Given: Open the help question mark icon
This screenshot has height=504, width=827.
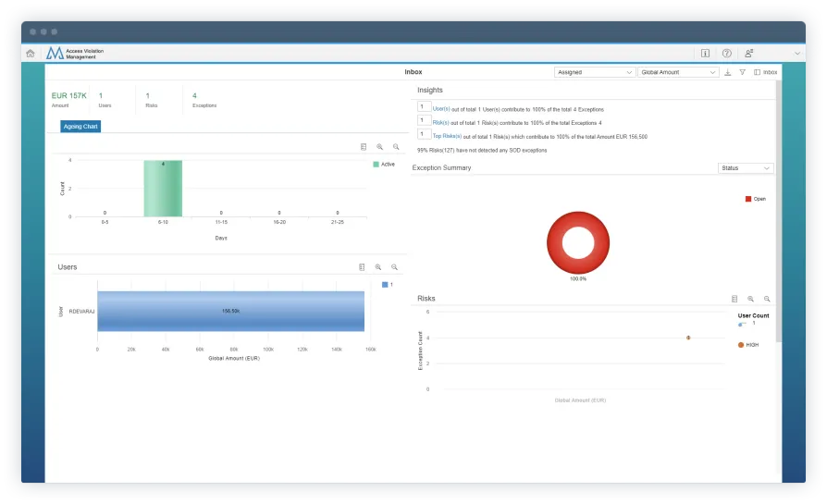Looking at the screenshot, I should point(727,54).
